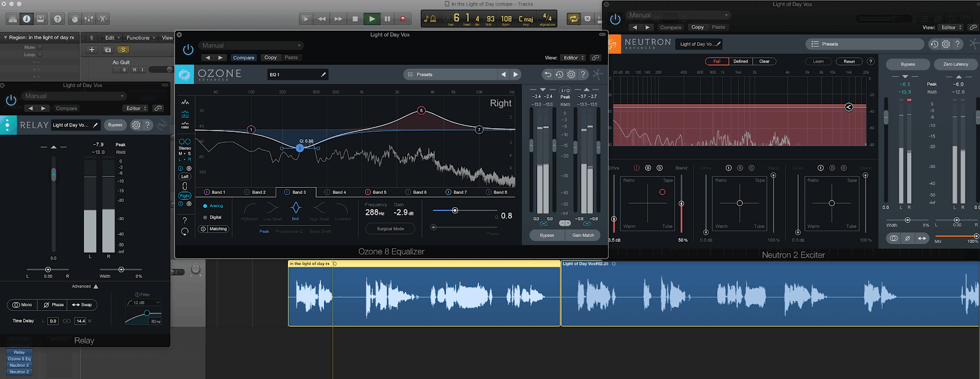This screenshot has width=980, height=379.
Task: Click Copy in Ozone plugin header
Action: 271,58
